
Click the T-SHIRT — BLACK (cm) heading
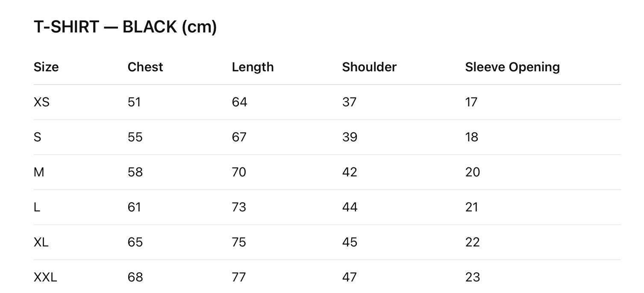pos(125,27)
